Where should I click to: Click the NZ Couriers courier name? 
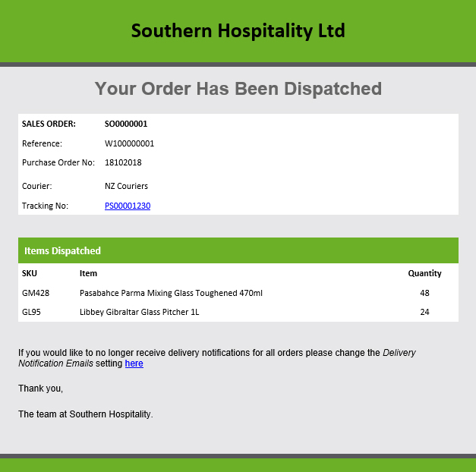click(126, 186)
